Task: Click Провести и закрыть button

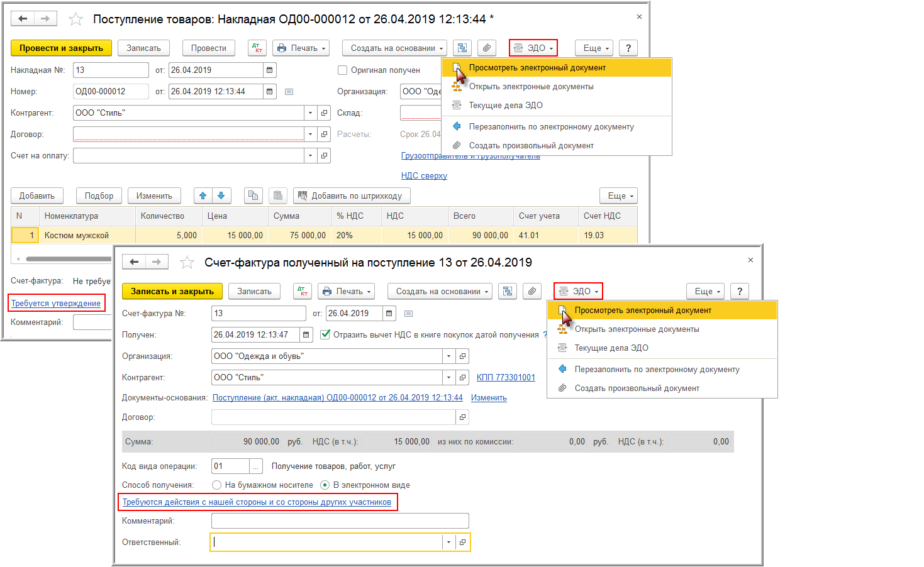Action: point(61,48)
